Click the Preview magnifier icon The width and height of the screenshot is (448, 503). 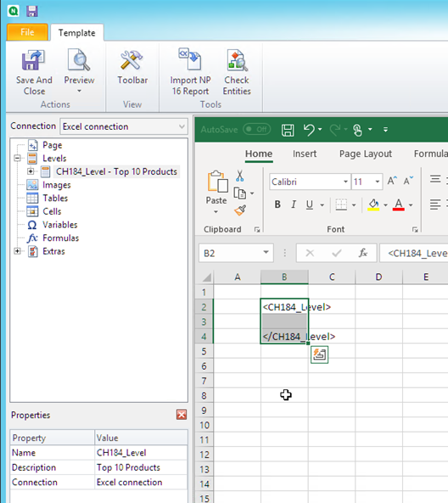[x=79, y=59]
